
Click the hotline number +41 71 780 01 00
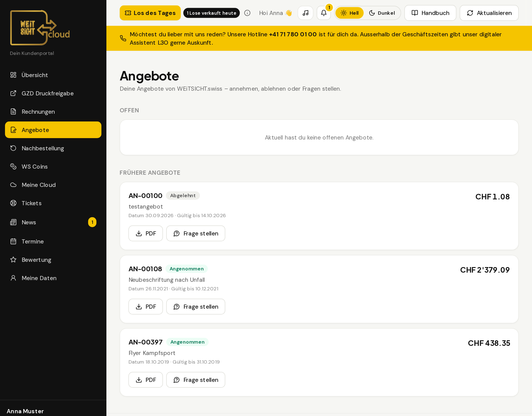coord(293,34)
